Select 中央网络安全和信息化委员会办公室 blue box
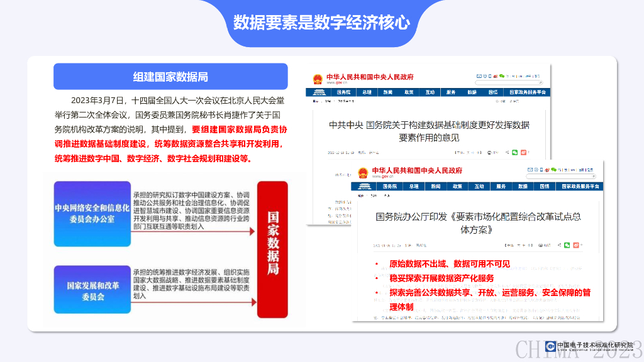644x362 pixels. pyautogui.click(x=92, y=214)
